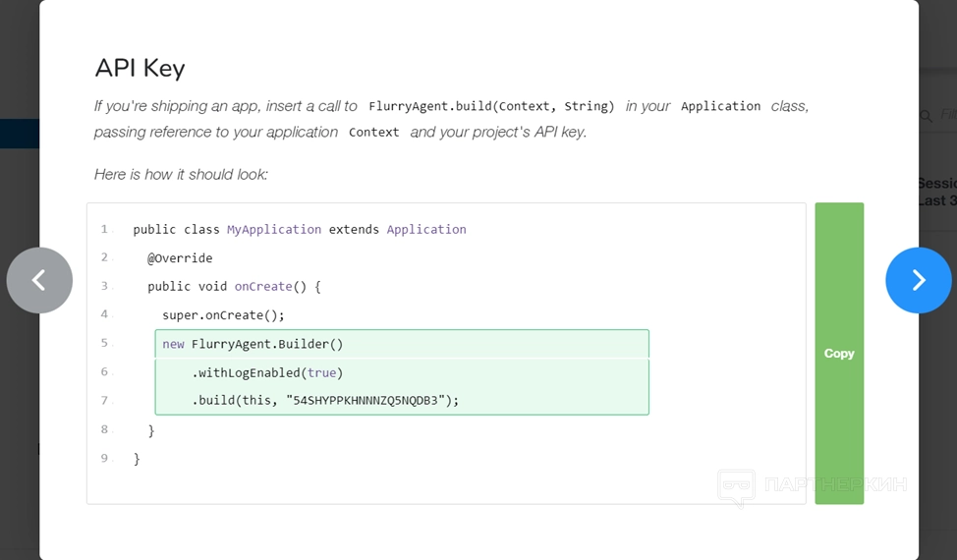
Task: Click the .withLogEnabled(true) code line
Action: 267,372
